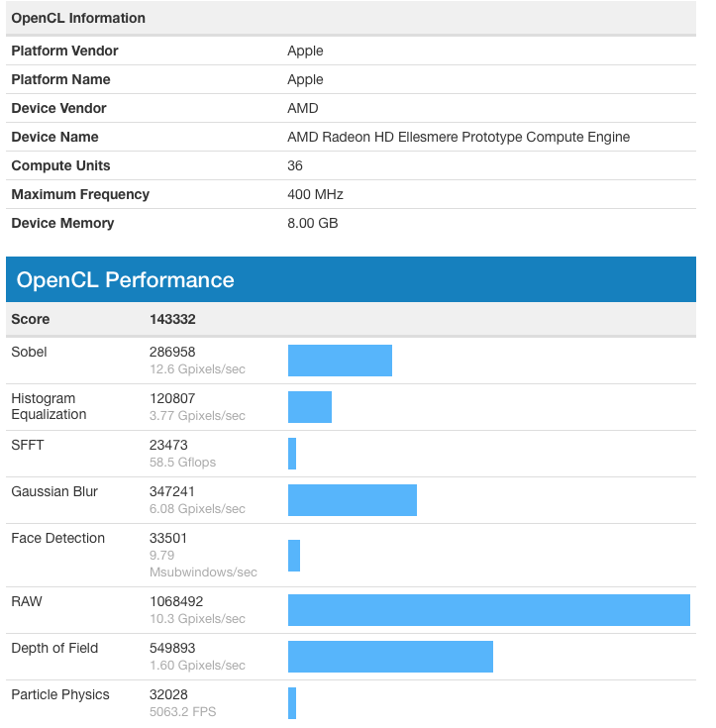
Task: Click the SFFT rate '58.5 Gflops'
Action: point(182,463)
